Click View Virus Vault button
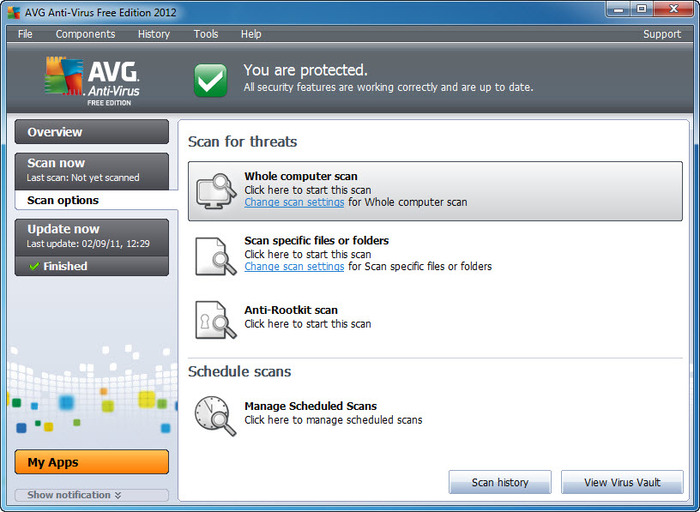The width and height of the screenshot is (700, 512). coord(622,482)
